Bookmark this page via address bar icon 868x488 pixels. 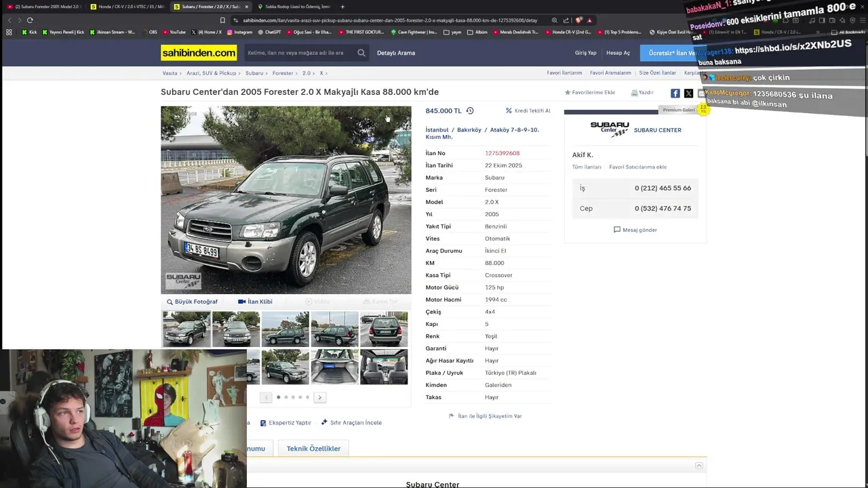click(x=222, y=20)
